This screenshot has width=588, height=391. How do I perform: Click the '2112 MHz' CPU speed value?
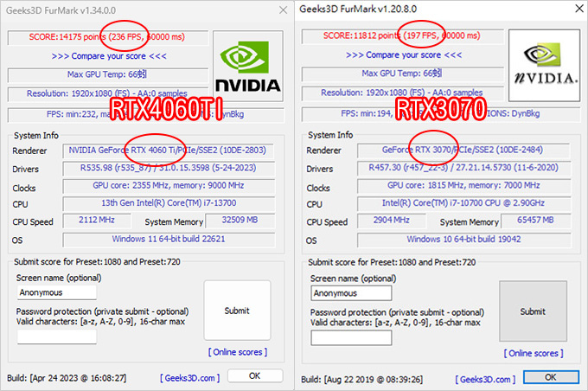coord(97,221)
